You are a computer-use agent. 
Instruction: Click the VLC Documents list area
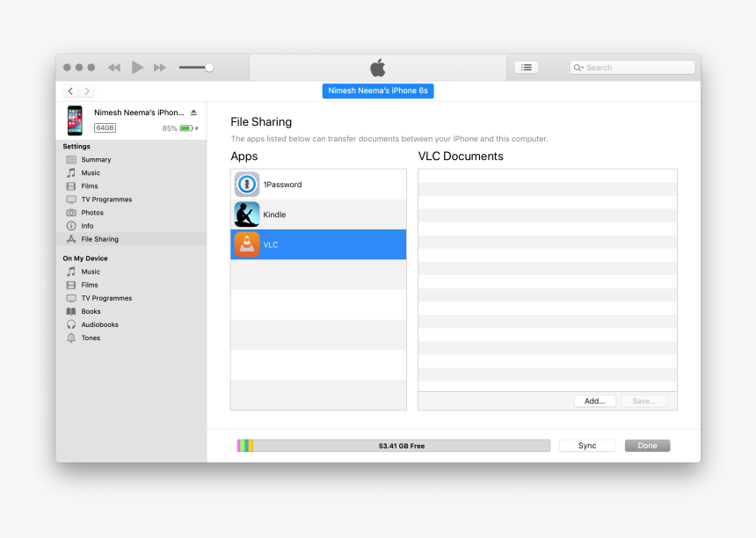548,280
